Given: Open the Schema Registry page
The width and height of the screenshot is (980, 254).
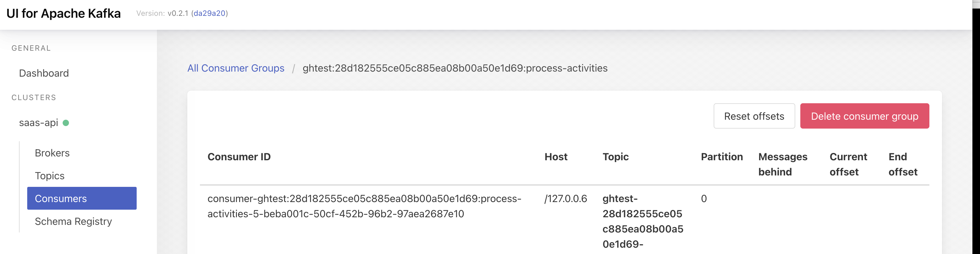Looking at the screenshot, I should point(73,221).
